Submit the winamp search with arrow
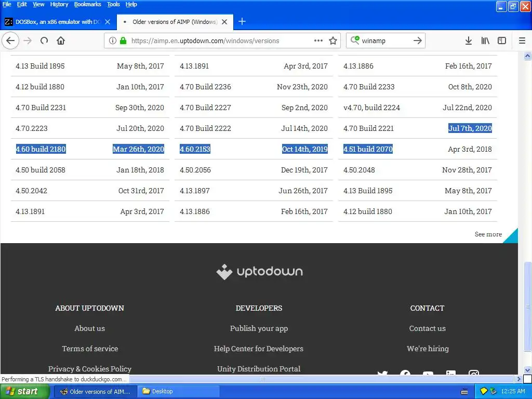Viewport: 532px width, 399px height. pyautogui.click(x=418, y=41)
